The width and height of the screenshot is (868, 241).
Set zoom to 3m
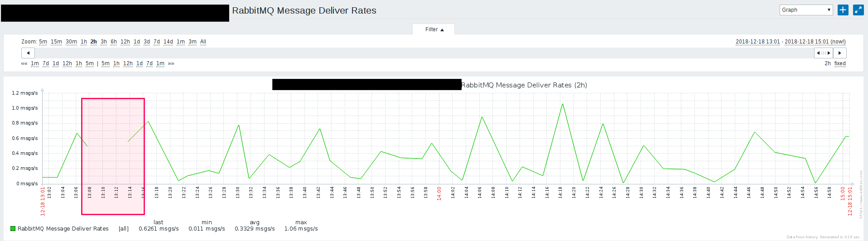[193, 42]
